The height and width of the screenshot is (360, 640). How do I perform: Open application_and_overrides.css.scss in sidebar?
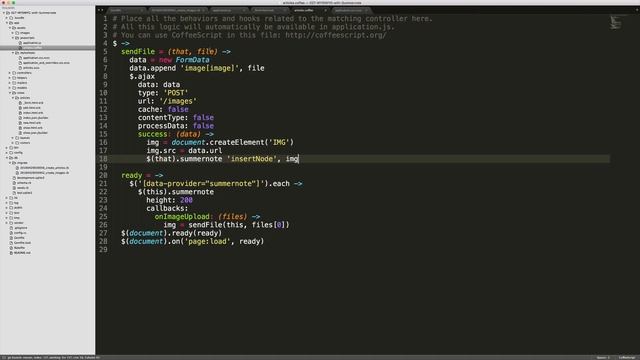(46, 63)
